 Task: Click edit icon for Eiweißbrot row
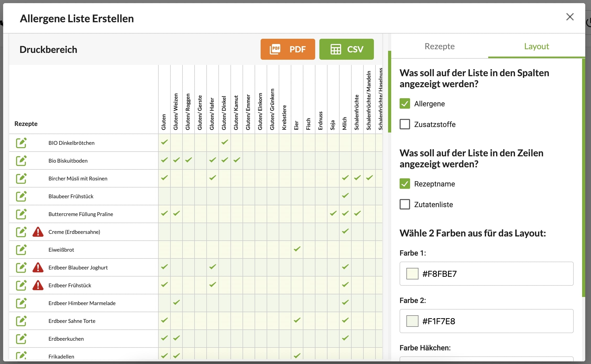click(x=21, y=250)
